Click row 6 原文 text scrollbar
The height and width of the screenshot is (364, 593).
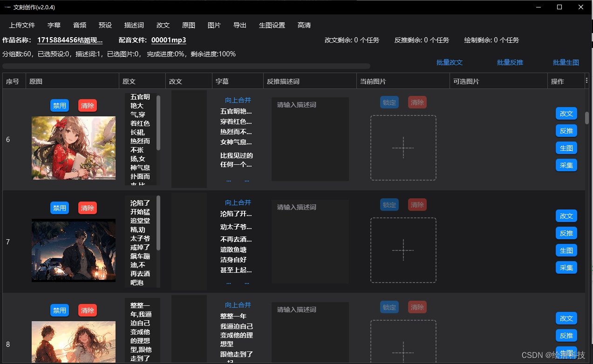[158, 123]
